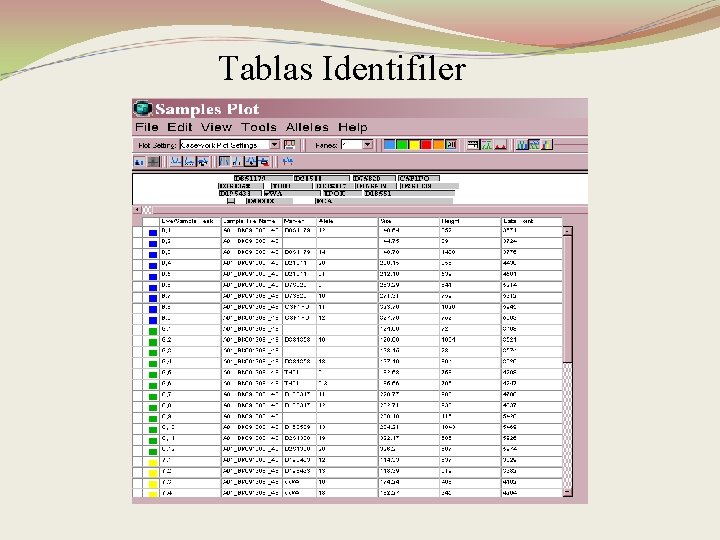Select the CSF1PO marker header

click(418, 178)
